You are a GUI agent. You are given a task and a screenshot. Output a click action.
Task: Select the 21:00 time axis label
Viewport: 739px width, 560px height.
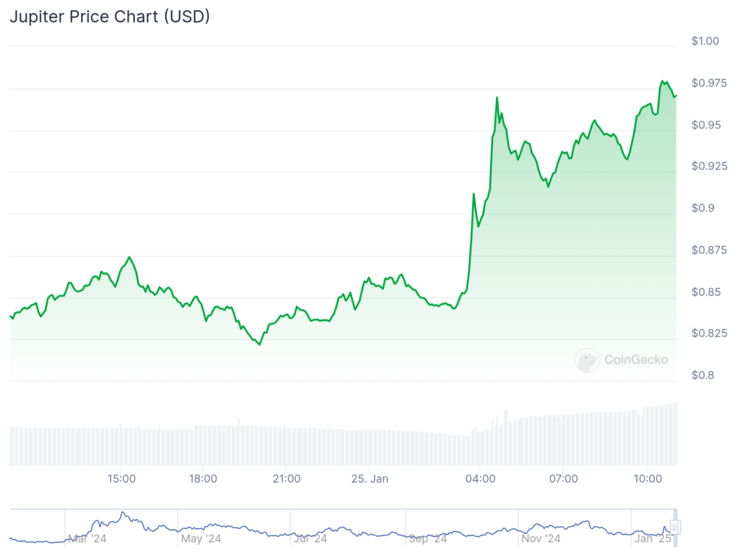287,478
